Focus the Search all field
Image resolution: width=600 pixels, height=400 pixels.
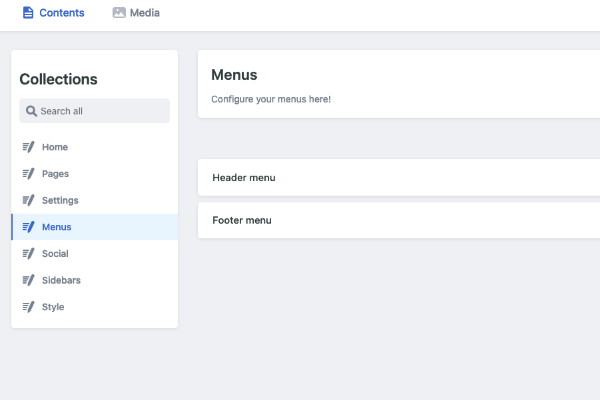tap(100, 111)
